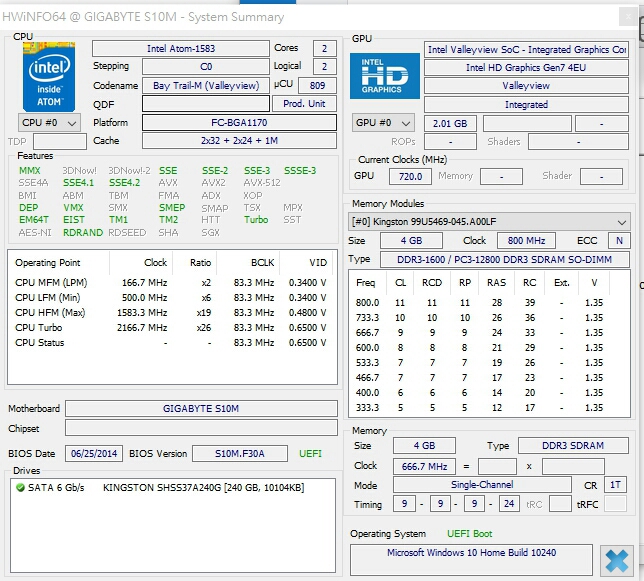Click the memory clock 666.7 MHz field
The image size is (644, 581).
pyautogui.click(x=424, y=466)
